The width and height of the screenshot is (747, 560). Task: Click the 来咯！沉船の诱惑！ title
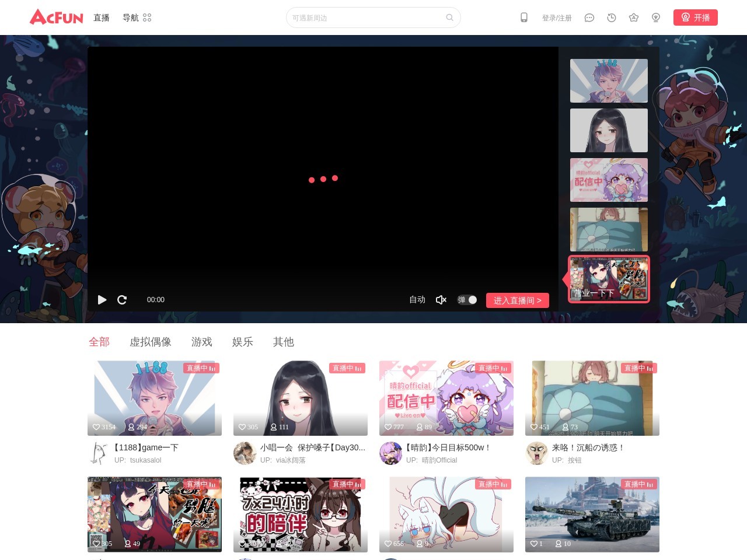coord(588,447)
